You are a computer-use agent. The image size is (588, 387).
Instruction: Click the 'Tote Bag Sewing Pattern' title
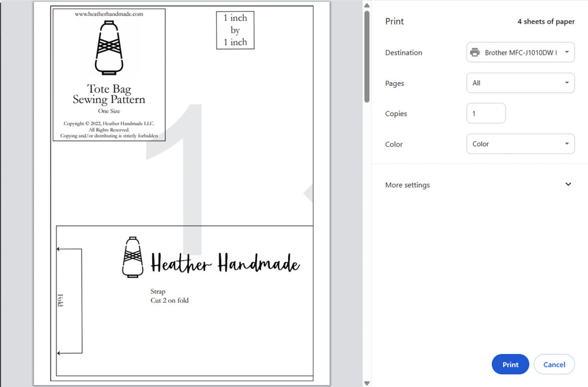coord(109,94)
